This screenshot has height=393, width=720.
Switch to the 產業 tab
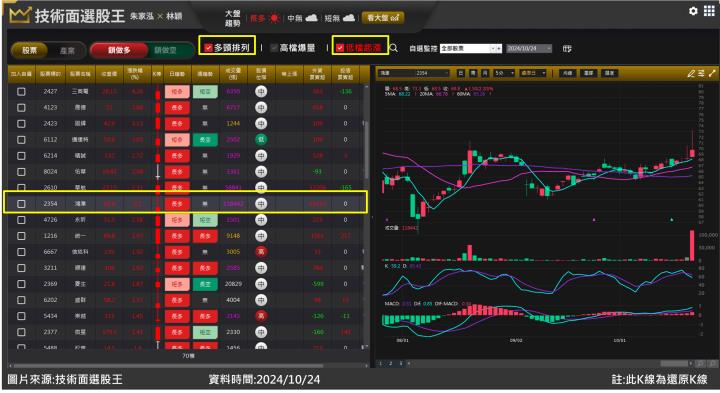pyautogui.click(x=67, y=51)
